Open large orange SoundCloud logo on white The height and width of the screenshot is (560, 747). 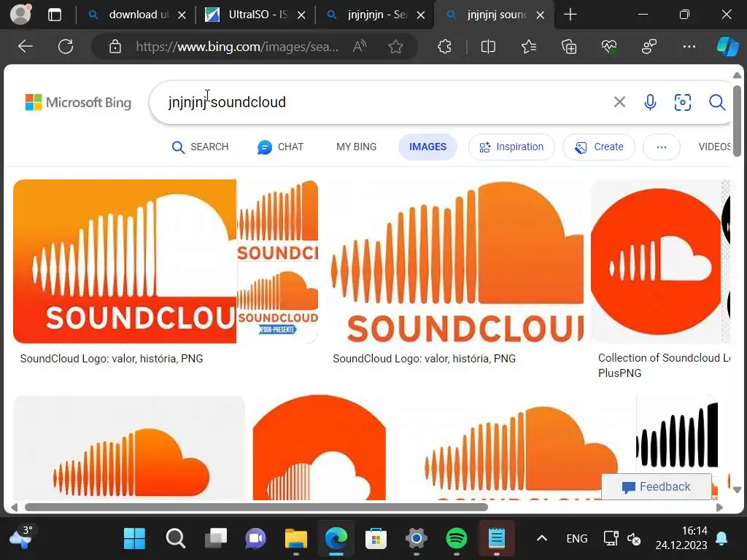tap(457, 261)
